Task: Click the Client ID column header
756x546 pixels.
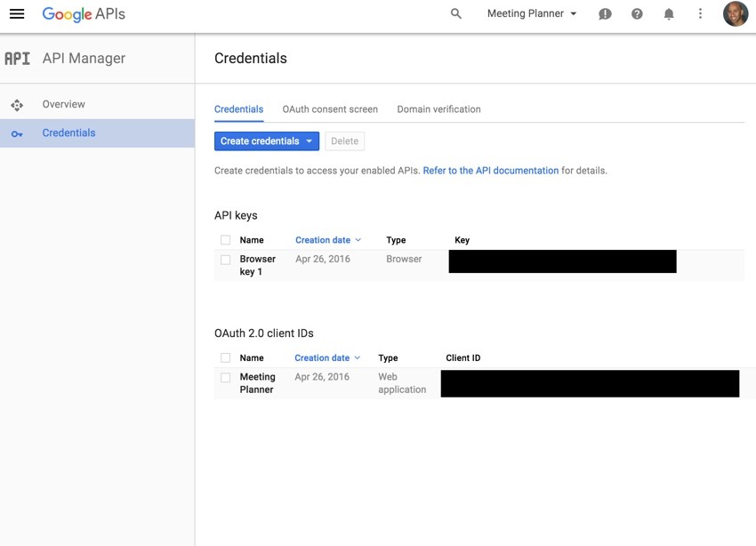Action: click(462, 358)
